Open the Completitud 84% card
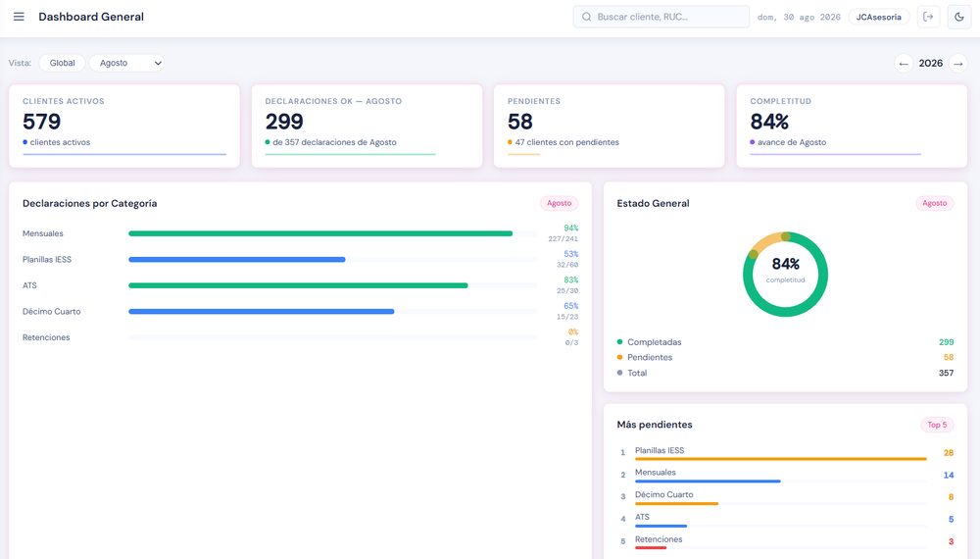The width and height of the screenshot is (980, 559). 852,126
